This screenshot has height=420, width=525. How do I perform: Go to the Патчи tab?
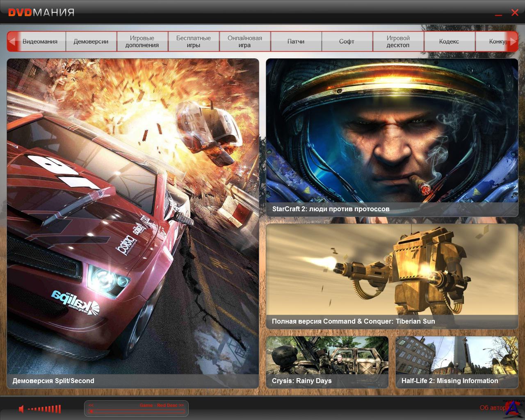[x=296, y=41]
